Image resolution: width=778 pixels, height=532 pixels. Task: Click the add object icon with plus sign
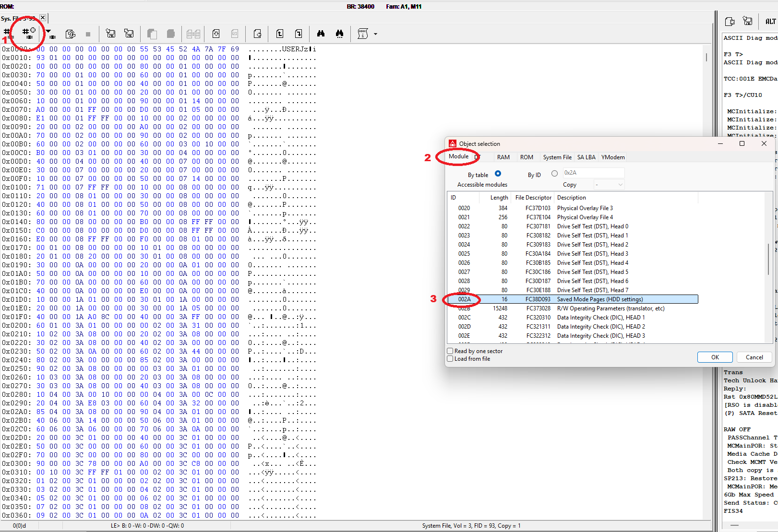coord(29,33)
